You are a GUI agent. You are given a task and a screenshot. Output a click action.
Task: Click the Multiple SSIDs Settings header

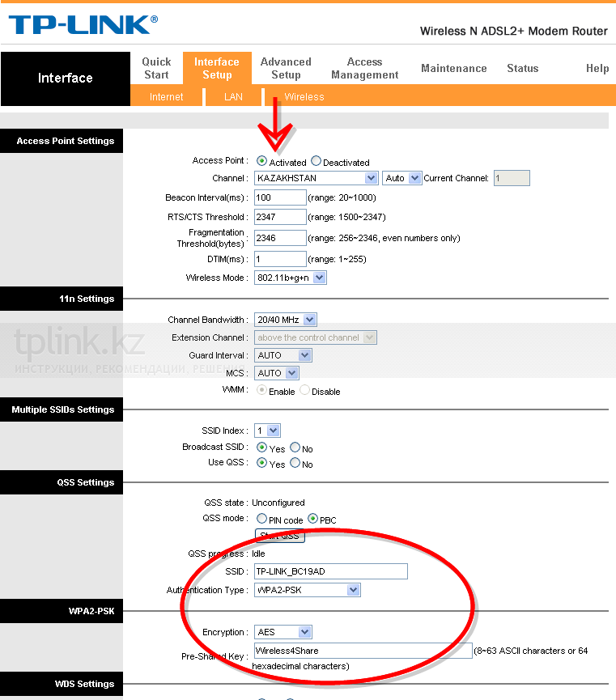tap(62, 409)
